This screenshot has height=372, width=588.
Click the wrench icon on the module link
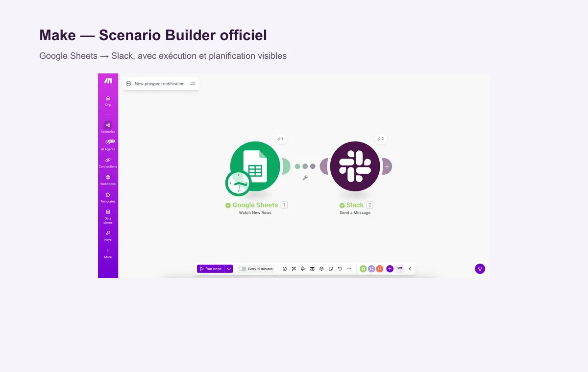[305, 178]
